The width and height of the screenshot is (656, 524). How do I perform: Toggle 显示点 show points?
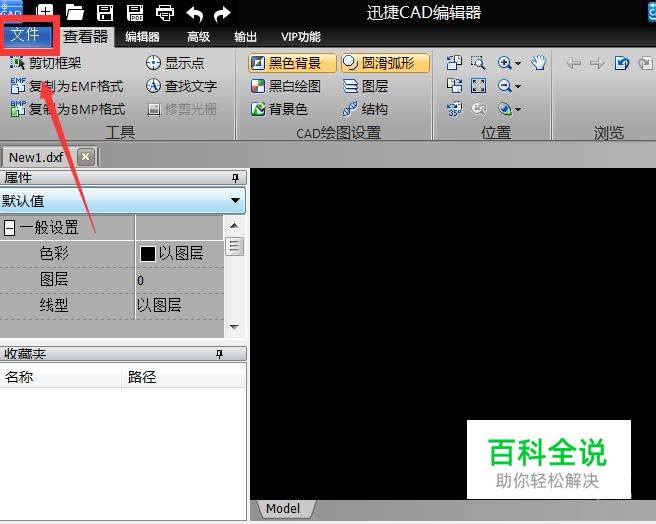click(175, 63)
